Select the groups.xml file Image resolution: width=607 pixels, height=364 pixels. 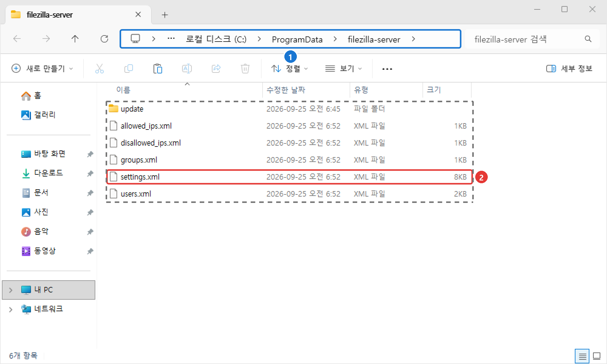(x=290, y=160)
